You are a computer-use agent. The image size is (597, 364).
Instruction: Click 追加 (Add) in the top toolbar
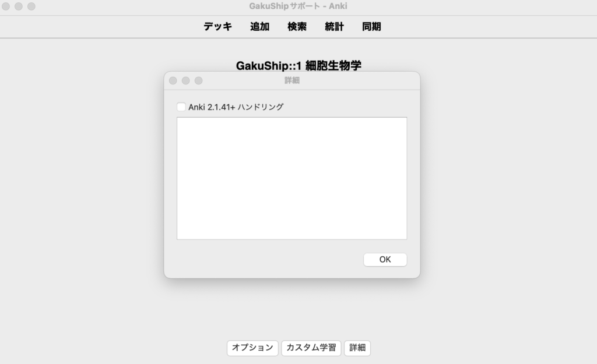pos(259,27)
